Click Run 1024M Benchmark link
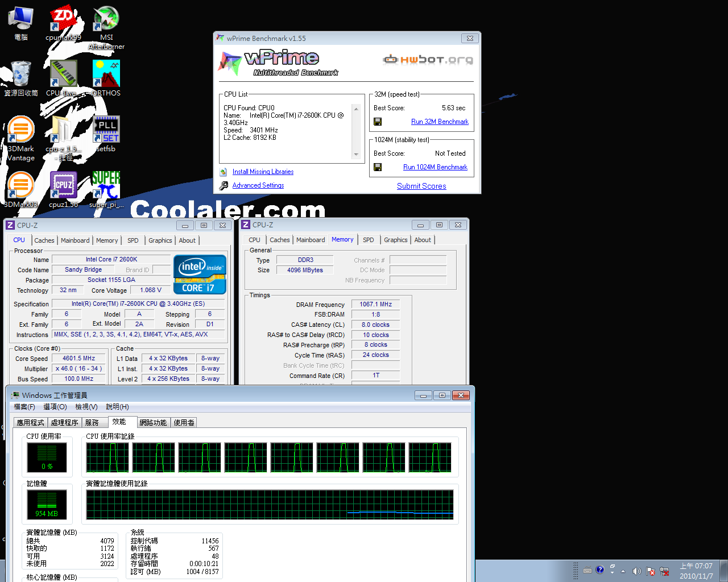This screenshot has height=582, width=728. click(435, 167)
